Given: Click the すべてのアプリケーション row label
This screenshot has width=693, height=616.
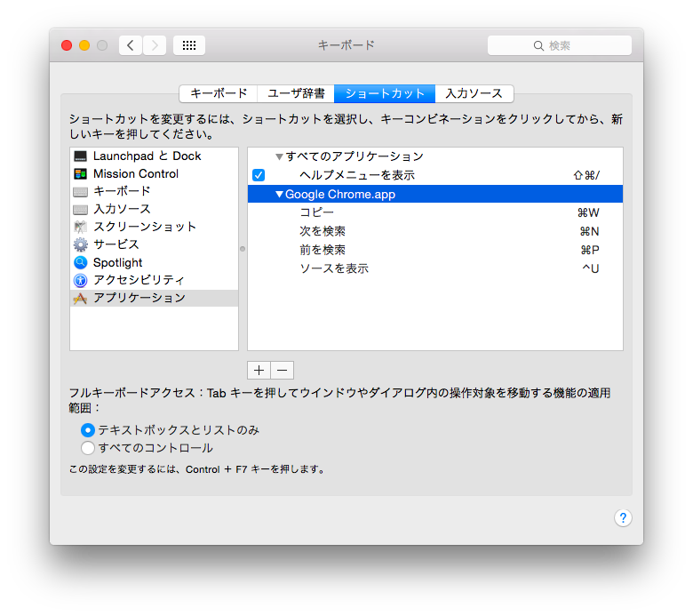Looking at the screenshot, I should coord(354,156).
